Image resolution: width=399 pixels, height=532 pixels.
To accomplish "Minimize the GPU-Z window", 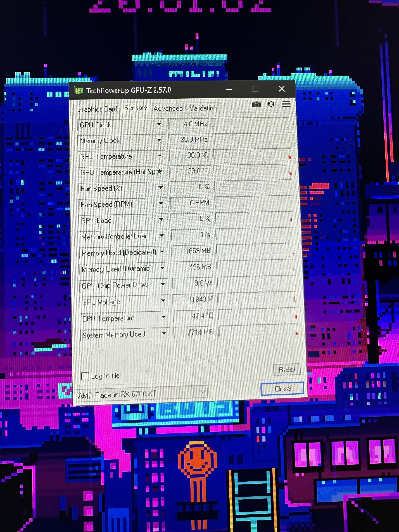I will click(229, 89).
